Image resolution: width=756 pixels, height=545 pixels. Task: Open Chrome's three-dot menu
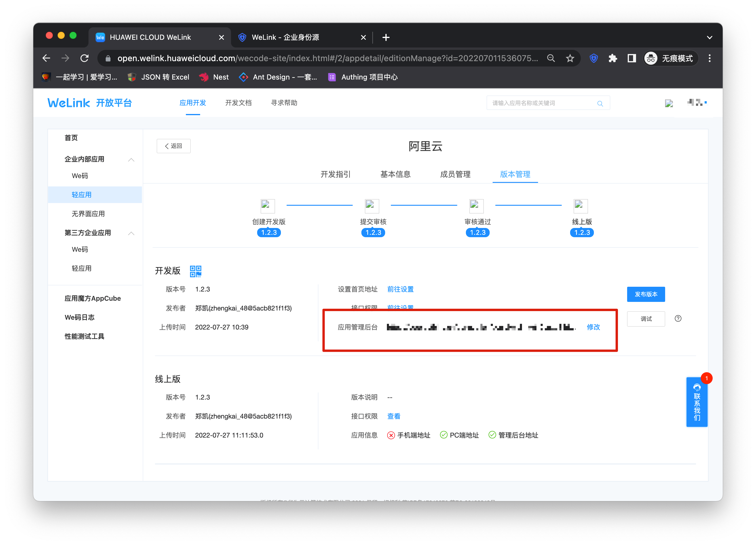(x=709, y=58)
